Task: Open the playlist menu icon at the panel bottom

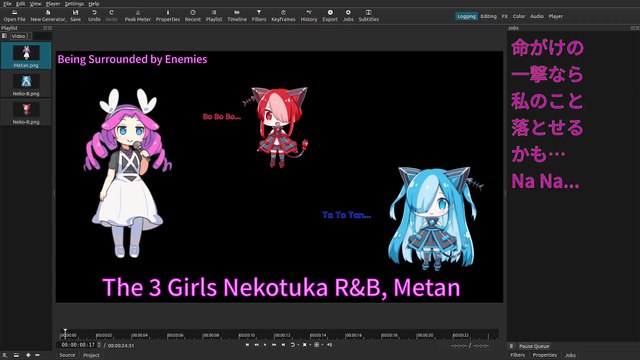Action: [x=5, y=355]
